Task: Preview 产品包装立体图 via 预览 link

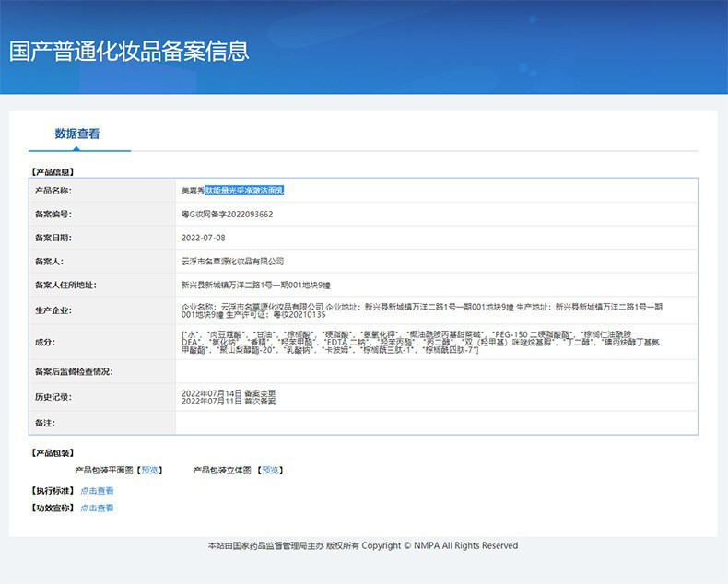Action: click(270, 471)
